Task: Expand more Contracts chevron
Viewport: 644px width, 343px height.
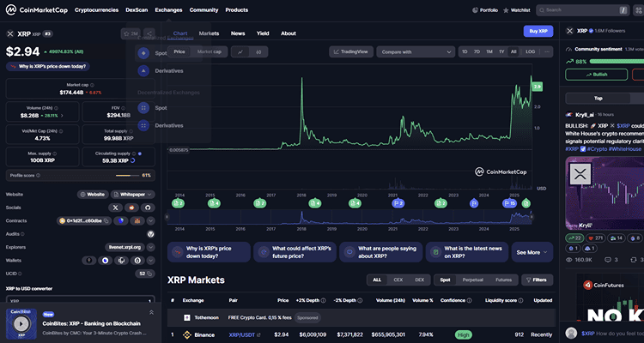Action: click(151, 220)
